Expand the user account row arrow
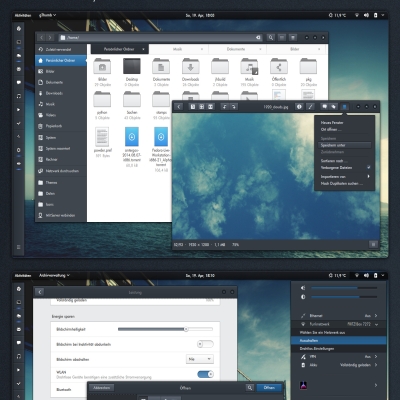 click(376, 385)
